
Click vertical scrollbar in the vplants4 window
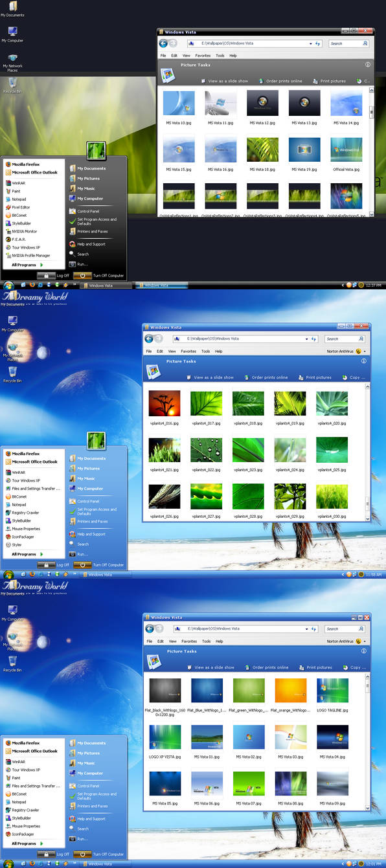click(x=369, y=453)
